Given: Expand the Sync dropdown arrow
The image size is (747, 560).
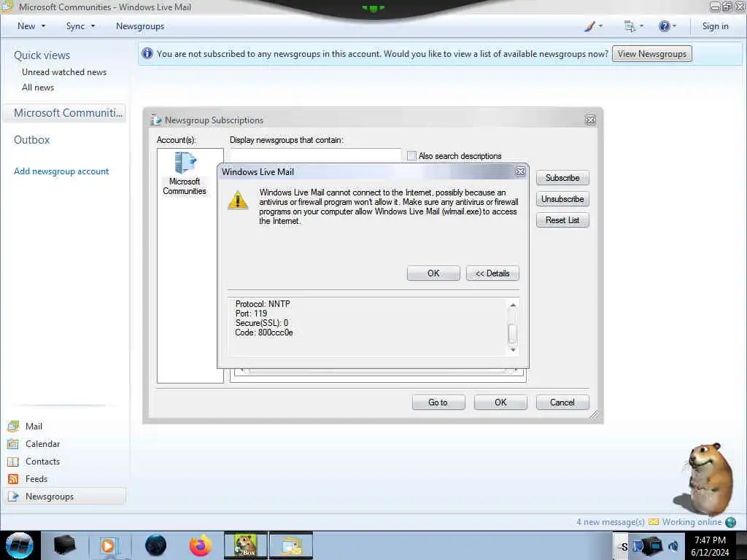Looking at the screenshot, I should [93, 26].
